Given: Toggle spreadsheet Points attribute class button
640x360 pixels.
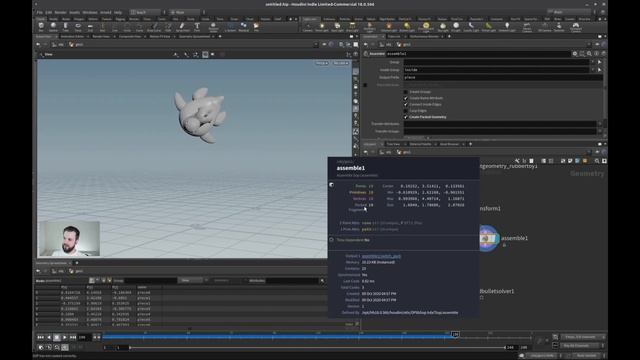Looking at the screenshot, I should (92, 280).
